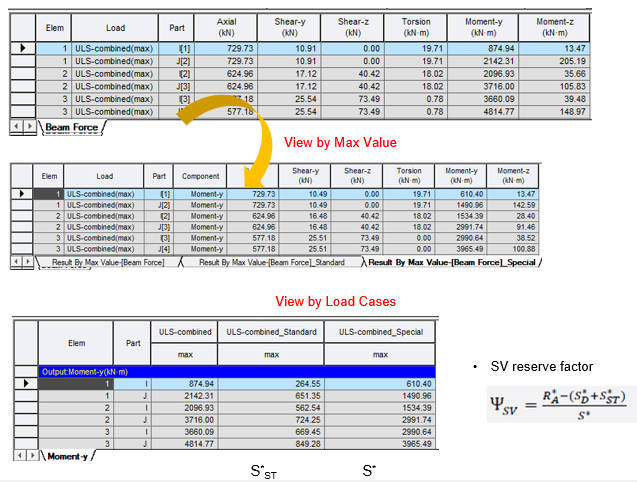Open the Moment-y tab in the bottom table

coord(68,456)
